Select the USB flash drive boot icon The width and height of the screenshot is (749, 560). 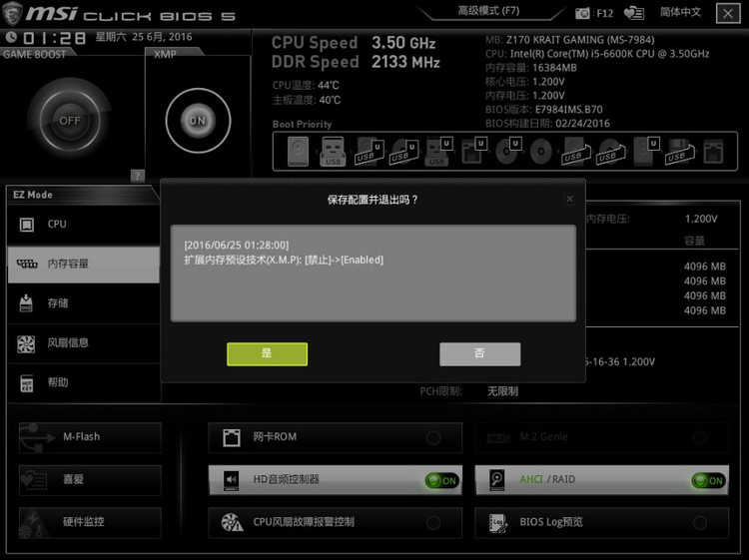pos(333,152)
